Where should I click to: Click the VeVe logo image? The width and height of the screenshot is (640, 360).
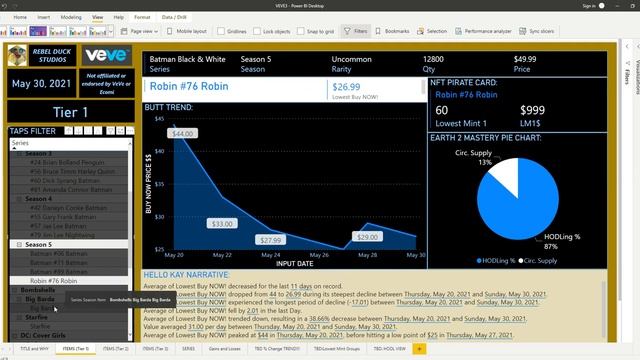tap(107, 56)
